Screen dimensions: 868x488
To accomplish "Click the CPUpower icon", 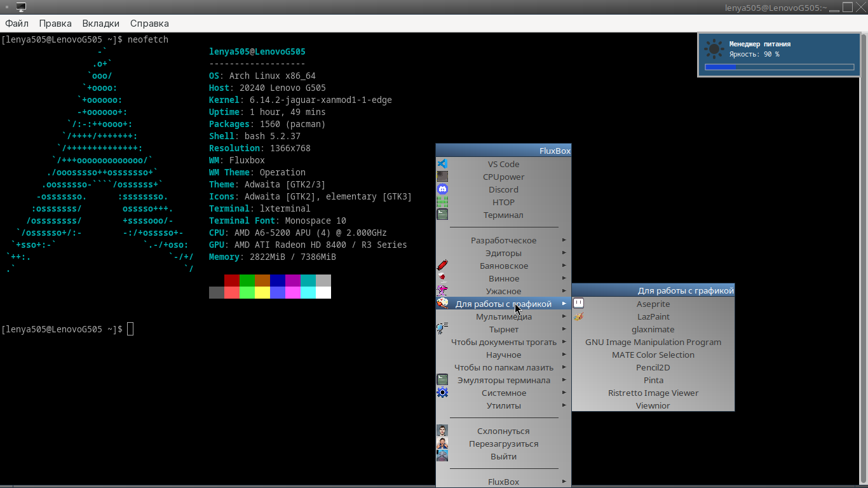I will 442,177.
